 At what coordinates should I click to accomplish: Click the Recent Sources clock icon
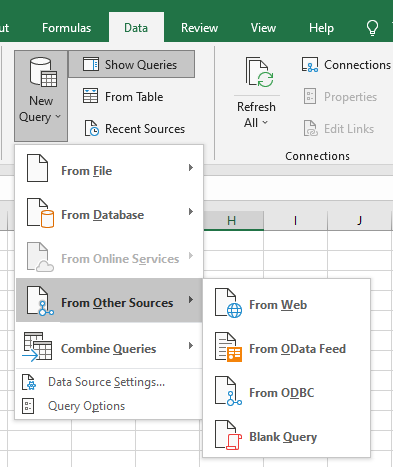(91, 128)
